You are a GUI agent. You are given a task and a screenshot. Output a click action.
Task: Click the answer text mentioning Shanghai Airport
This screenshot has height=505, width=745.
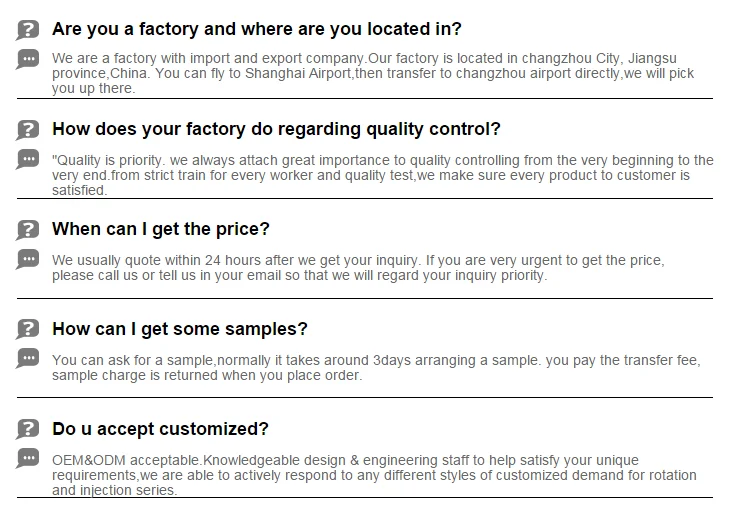(x=372, y=74)
